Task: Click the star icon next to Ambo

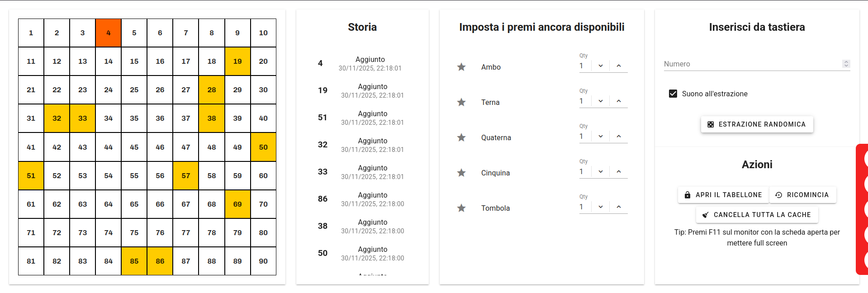Action: coord(461,67)
